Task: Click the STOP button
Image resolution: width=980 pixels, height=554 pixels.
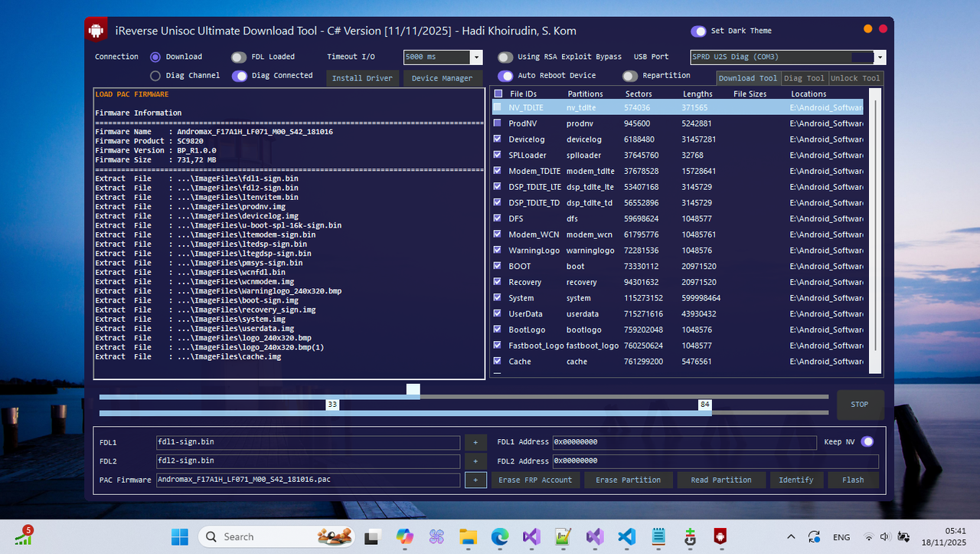Action: coord(860,405)
